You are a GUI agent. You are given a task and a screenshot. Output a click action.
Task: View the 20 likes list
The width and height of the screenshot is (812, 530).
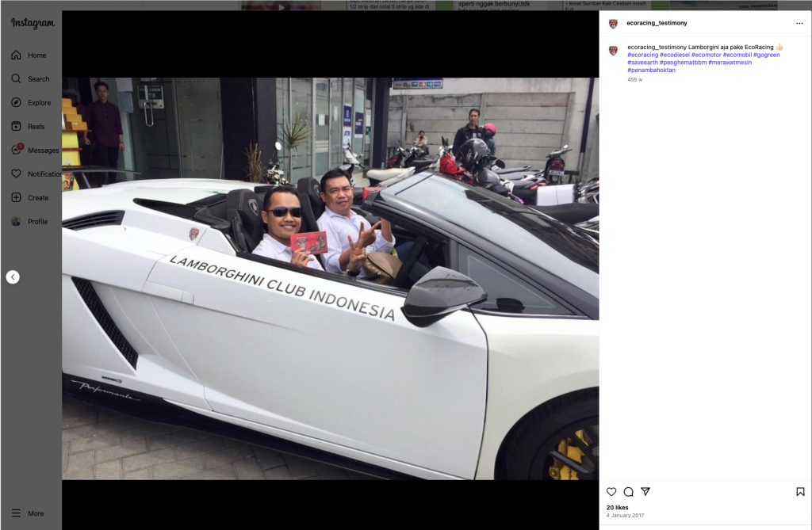tap(617, 507)
